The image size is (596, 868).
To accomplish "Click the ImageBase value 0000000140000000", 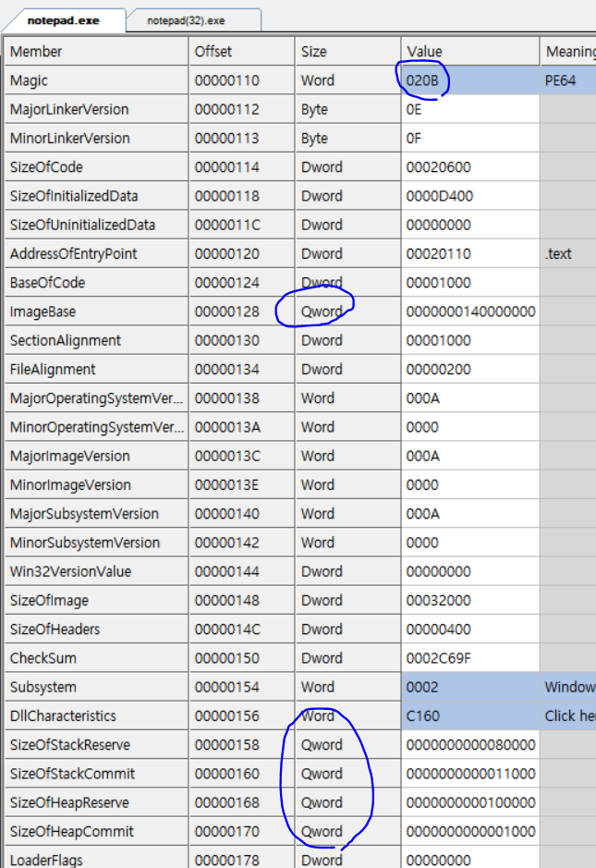I will pos(470,312).
